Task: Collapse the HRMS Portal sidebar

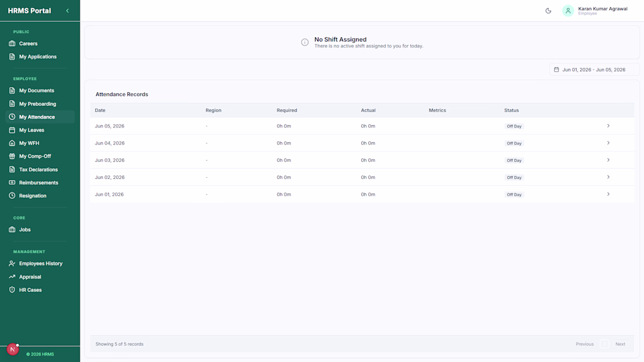Action: [x=67, y=11]
